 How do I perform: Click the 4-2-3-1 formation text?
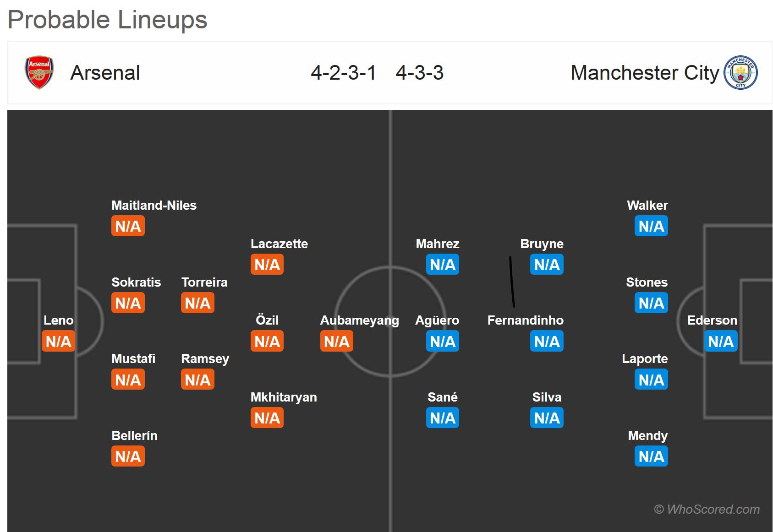[x=343, y=73]
